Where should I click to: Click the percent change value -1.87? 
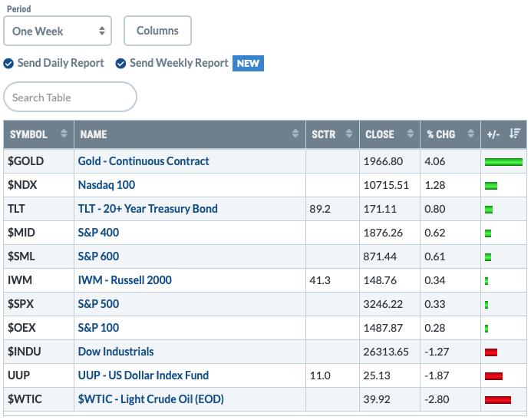coord(437,375)
